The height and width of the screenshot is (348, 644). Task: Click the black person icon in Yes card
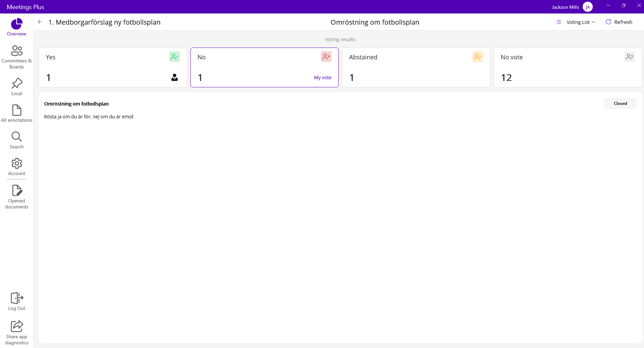tap(175, 78)
